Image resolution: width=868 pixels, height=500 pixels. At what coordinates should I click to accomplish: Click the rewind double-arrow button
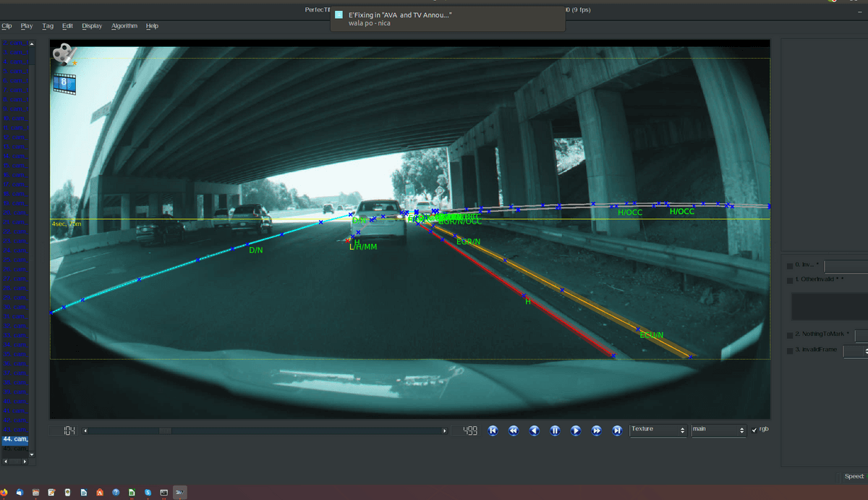pyautogui.click(x=514, y=431)
